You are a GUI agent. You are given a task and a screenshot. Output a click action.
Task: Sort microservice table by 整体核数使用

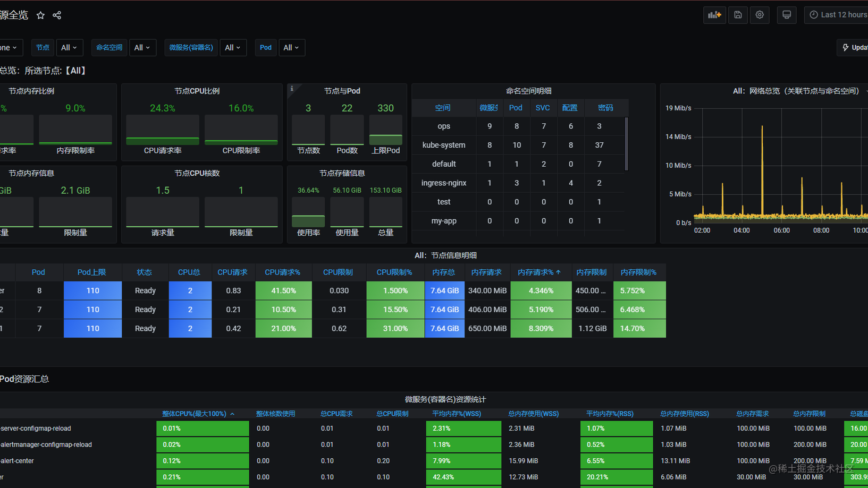(x=275, y=414)
